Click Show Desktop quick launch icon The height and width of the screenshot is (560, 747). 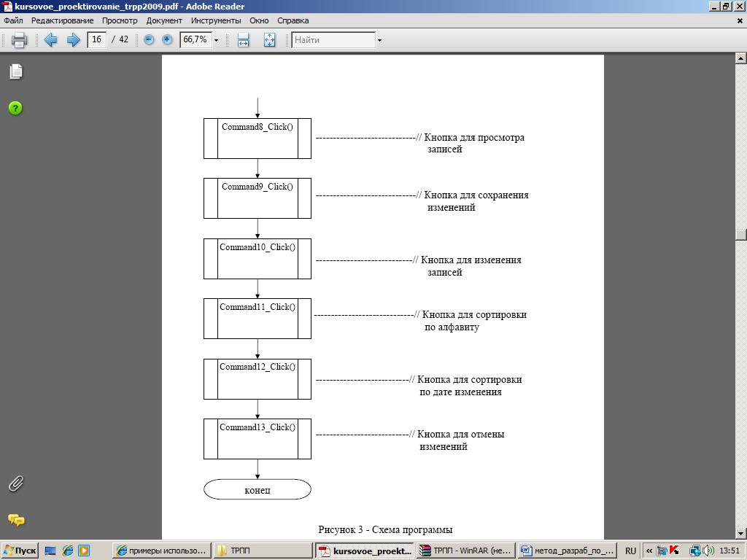[x=50, y=551]
